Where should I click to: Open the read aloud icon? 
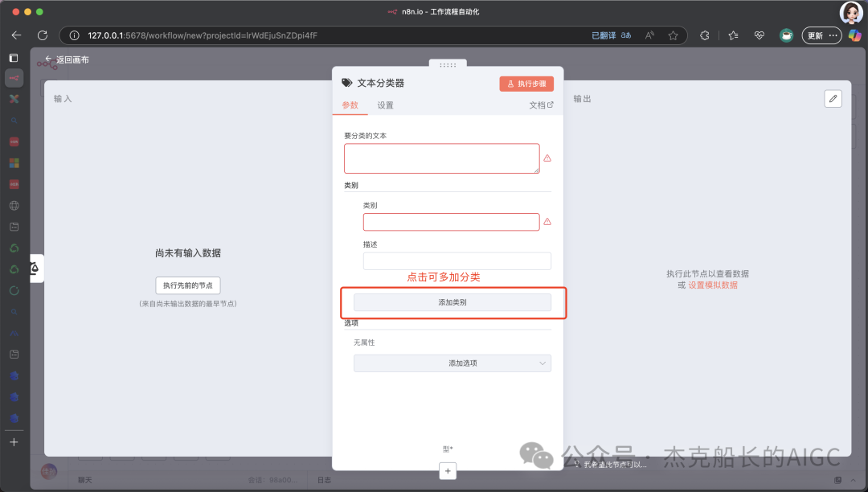point(650,35)
